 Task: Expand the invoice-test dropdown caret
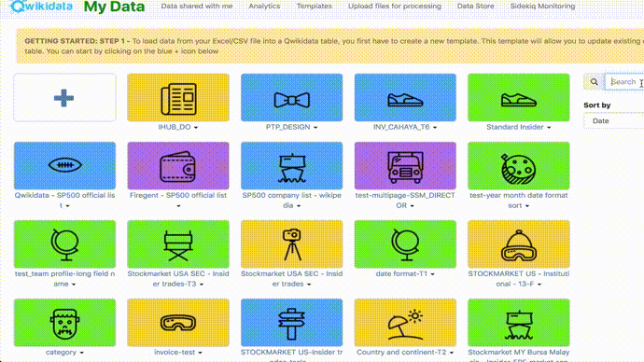click(200, 353)
